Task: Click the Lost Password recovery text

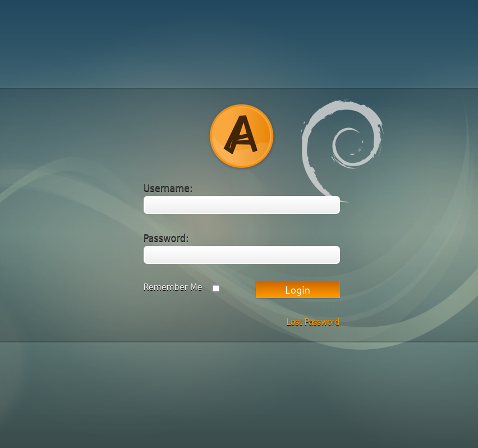Action: click(313, 322)
